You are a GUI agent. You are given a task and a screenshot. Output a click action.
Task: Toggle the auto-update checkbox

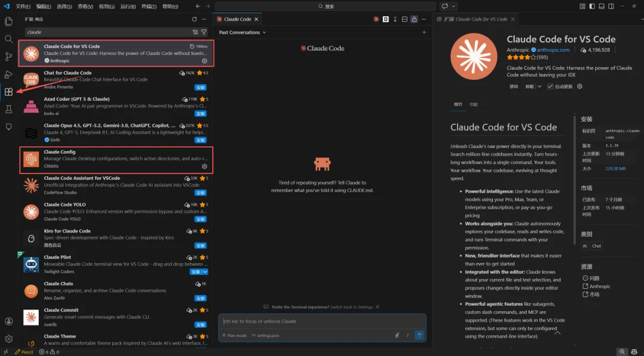pos(550,86)
